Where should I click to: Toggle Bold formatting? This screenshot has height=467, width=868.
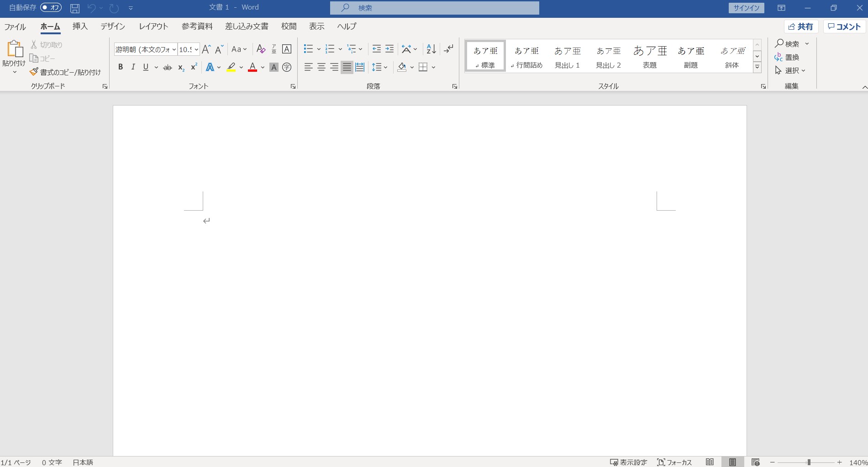point(121,67)
